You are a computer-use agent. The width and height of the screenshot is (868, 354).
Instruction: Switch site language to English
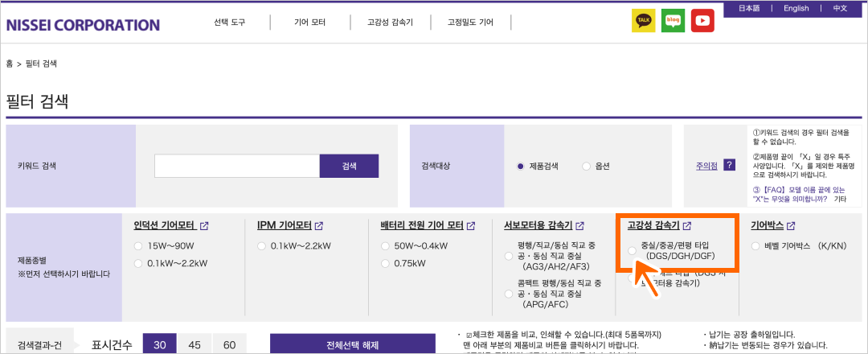pyautogui.click(x=796, y=8)
